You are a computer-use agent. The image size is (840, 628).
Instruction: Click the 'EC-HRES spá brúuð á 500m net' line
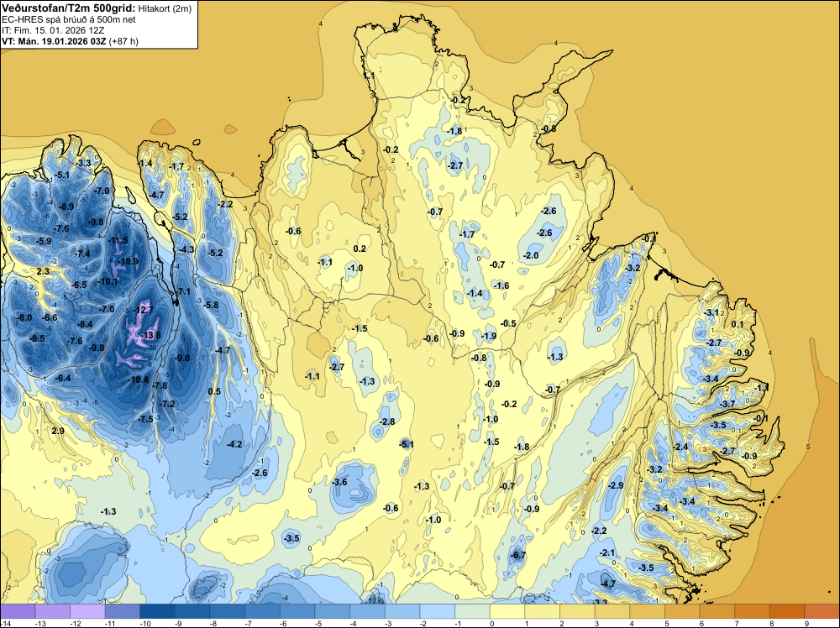point(69,20)
